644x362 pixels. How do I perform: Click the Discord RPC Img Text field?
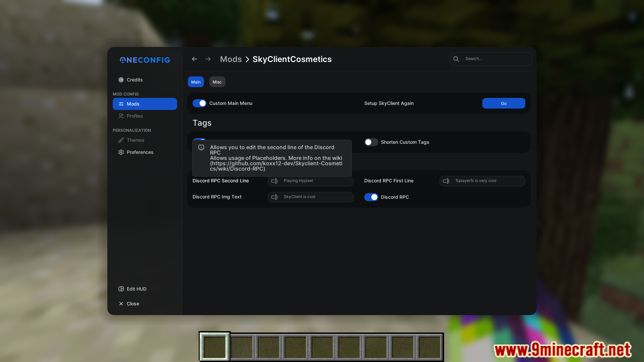pos(311,197)
